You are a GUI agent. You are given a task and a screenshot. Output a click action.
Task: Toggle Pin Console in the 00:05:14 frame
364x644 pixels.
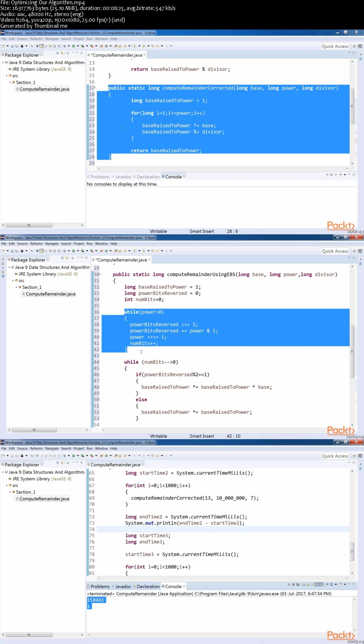(x=327, y=584)
